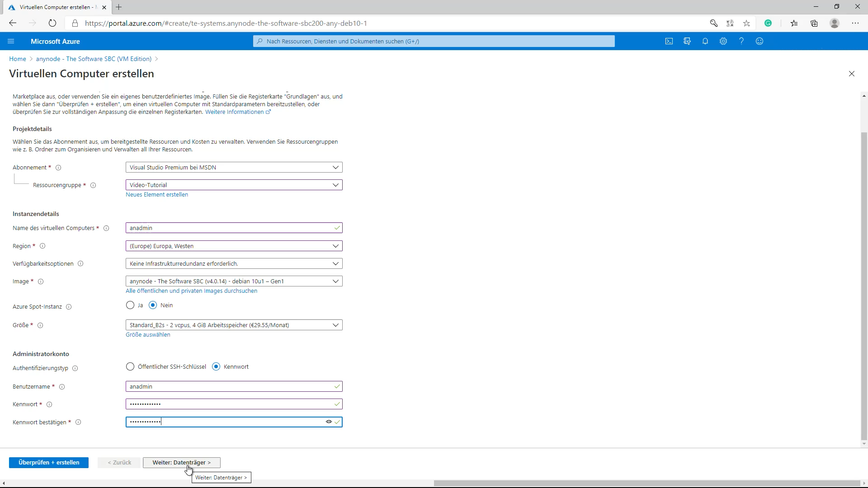
Task: Click info icon next to Authentifizierungstyp
Action: (75, 368)
